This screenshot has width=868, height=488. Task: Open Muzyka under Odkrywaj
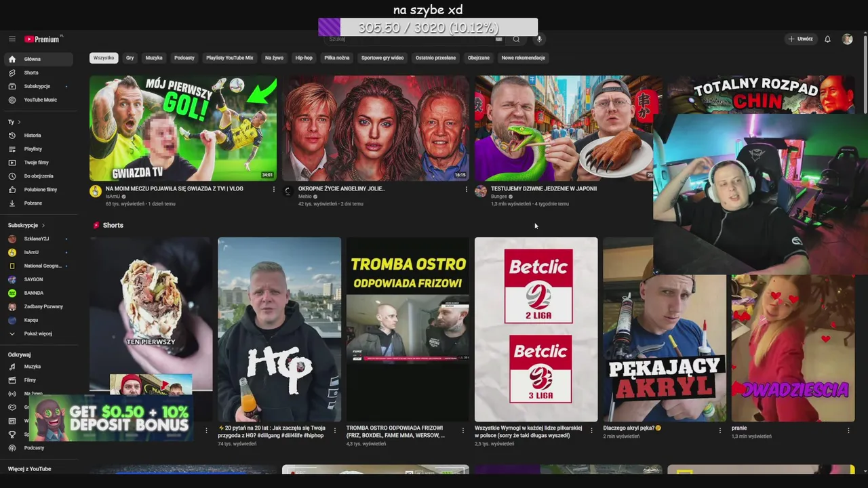pos(39,367)
